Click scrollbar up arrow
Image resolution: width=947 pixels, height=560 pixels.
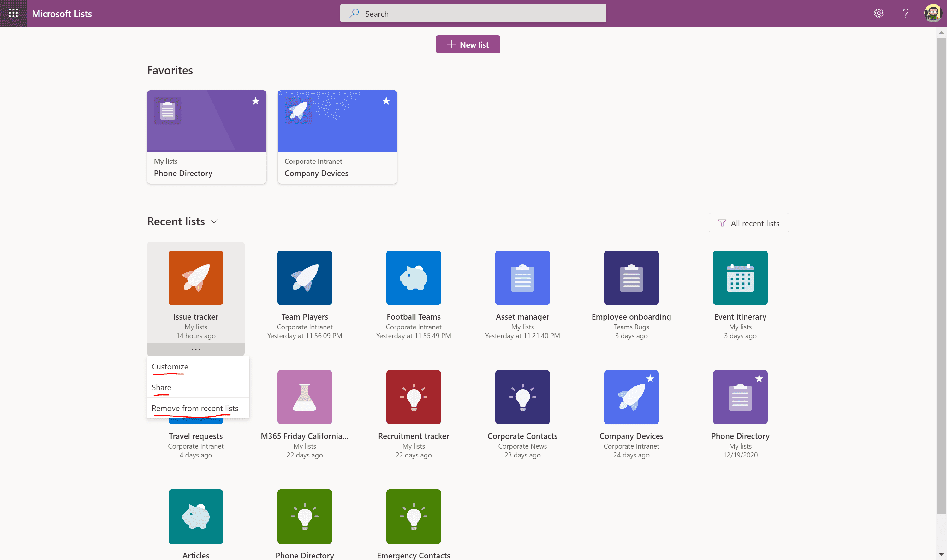(941, 32)
